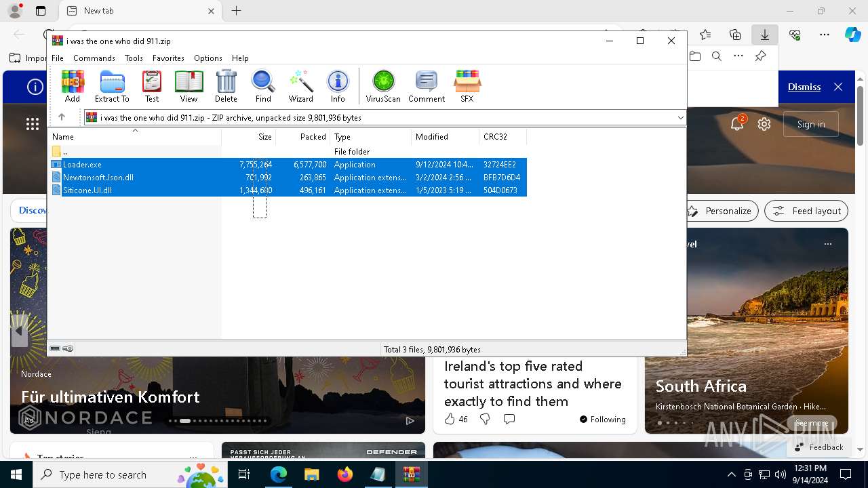Screen dimensions: 868x488
Task: Run the Test archive tool
Action: tap(152, 86)
